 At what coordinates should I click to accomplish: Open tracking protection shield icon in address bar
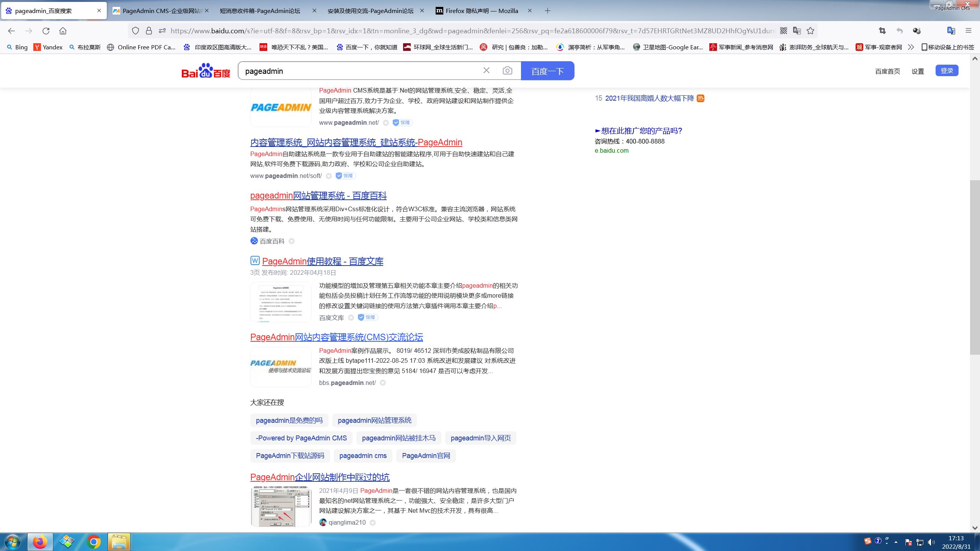pyautogui.click(x=136, y=31)
